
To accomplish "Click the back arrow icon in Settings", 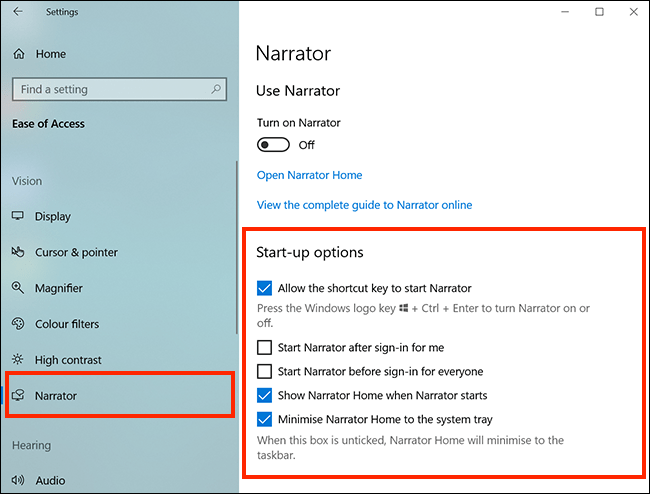I will pyautogui.click(x=17, y=11).
